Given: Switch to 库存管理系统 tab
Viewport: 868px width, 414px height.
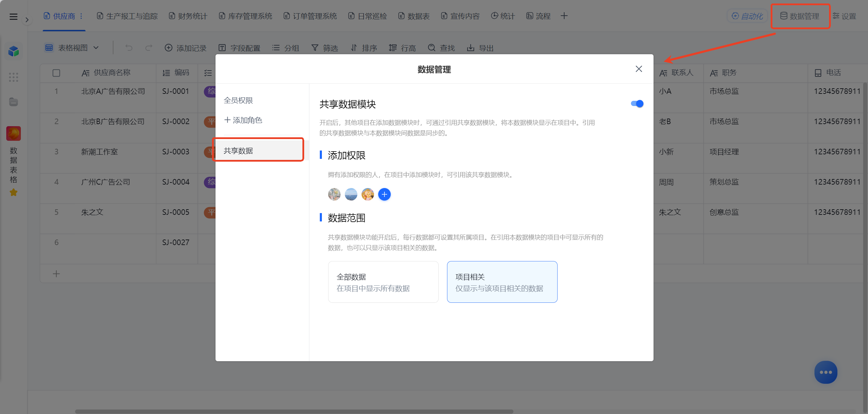Looking at the screenshot, I should tap(245, 16).
